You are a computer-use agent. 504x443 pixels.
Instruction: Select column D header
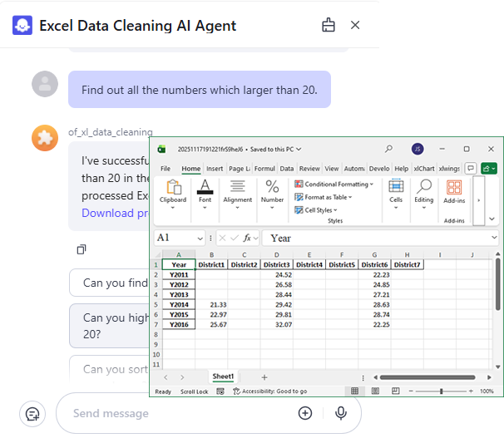(276, 255)
